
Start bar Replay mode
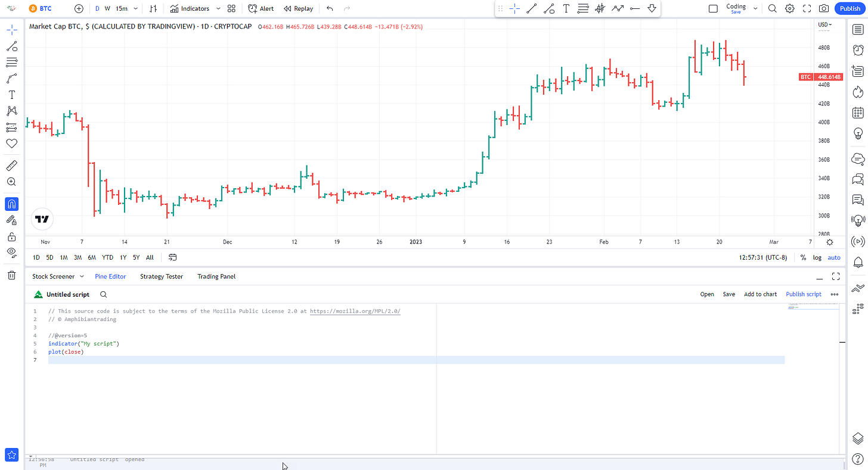298,8
